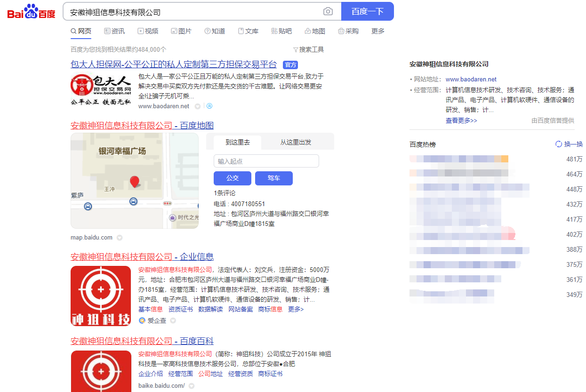
Task: Select the 地图 search tab
Action: click(315, 31)
